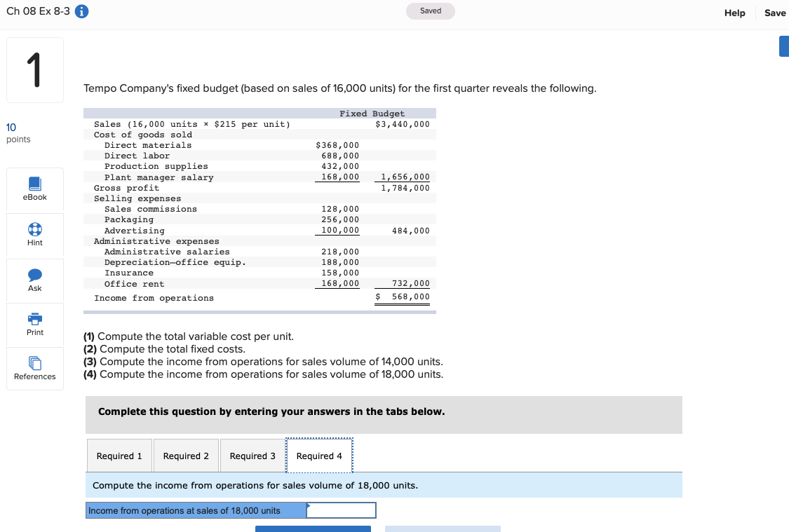Select the Required 4 tab
The image size is (789, 532).
click(x=319, y=455)
